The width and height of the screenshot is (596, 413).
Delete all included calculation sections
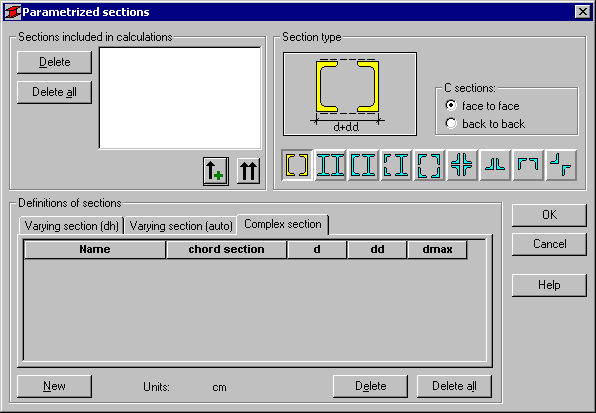pyautogui.click(x=54, y=92)
